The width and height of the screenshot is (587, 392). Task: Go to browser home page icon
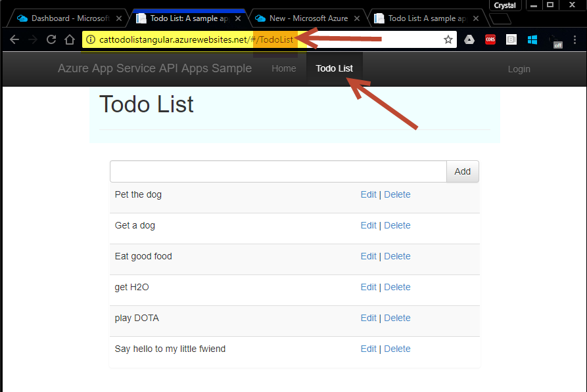tap(70, 39)
